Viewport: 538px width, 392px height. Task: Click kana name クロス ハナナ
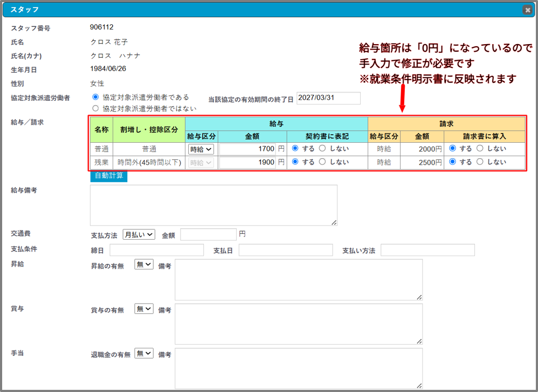tap(115, 56)
